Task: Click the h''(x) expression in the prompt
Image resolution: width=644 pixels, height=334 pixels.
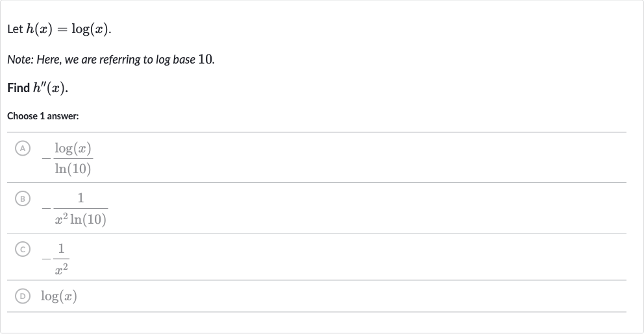Action: point(49,88)
